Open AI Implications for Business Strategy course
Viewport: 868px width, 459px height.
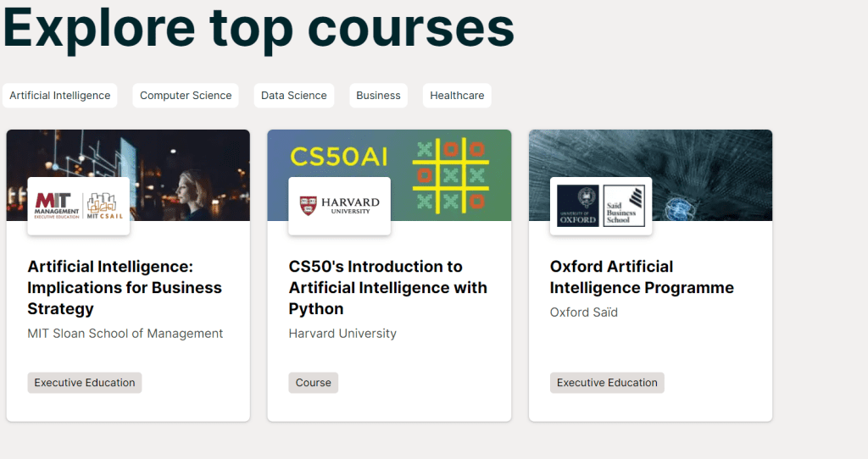click(125, 288)
